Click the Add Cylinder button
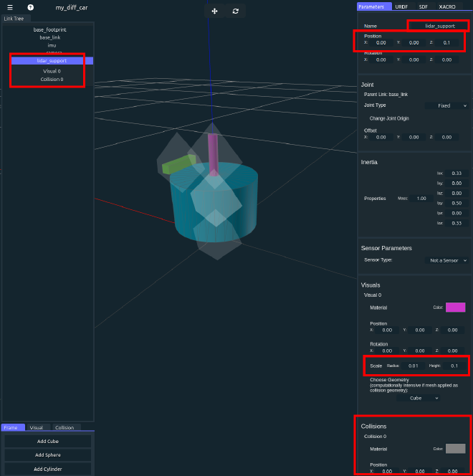 (x=47, y=469)
